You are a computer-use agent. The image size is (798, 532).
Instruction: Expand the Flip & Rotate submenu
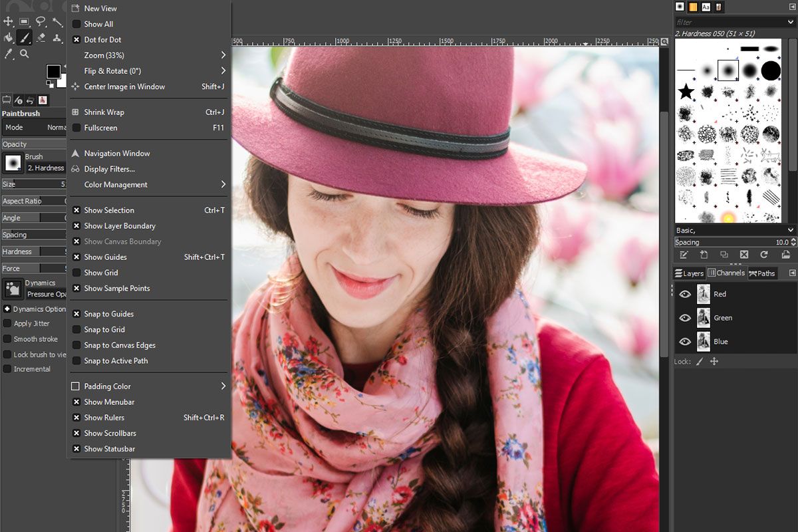tap(149, 71)
